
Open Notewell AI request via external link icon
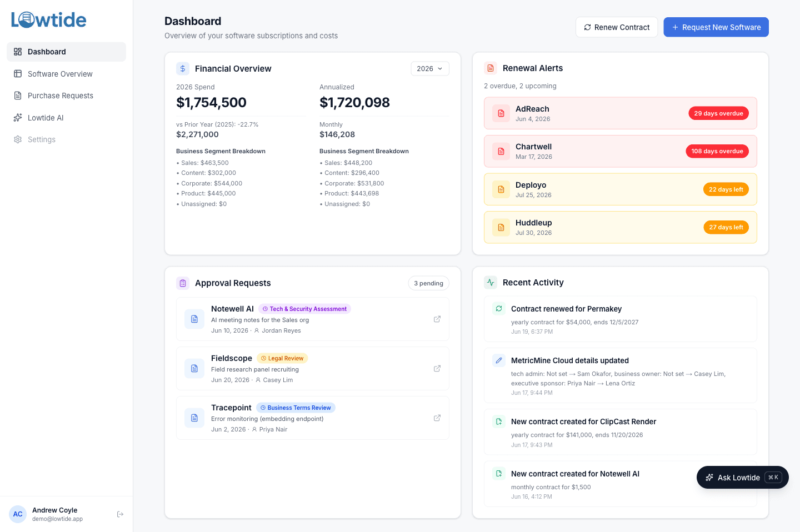click(x=437, y=319)
